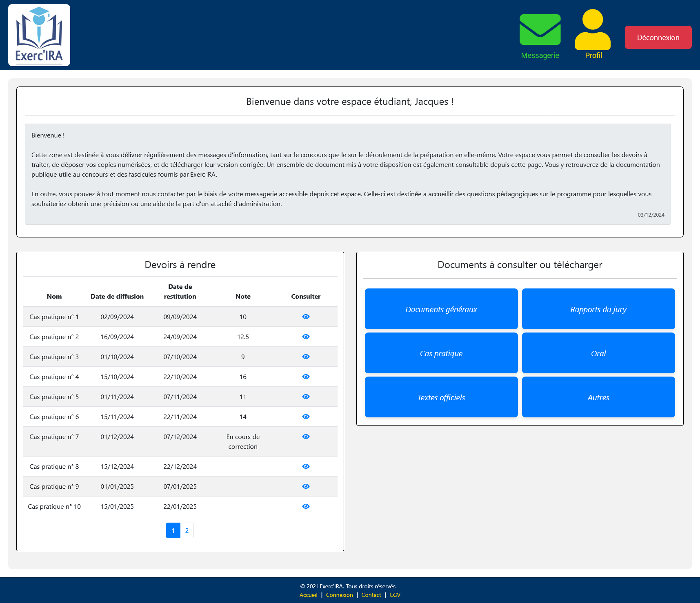View Cas pratique n° 1 eye icon
This screenshot has width=700, height=603.
[306, 317]
